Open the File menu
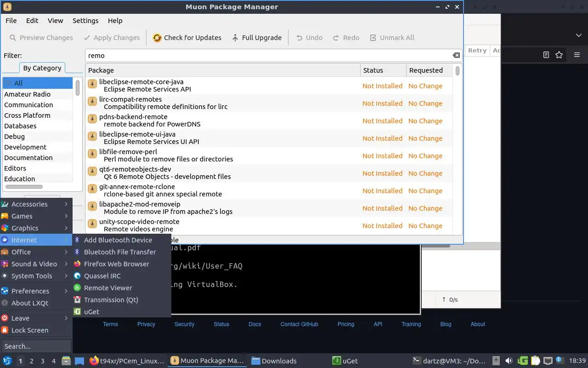The image size is (588, 368). point(11,21)
